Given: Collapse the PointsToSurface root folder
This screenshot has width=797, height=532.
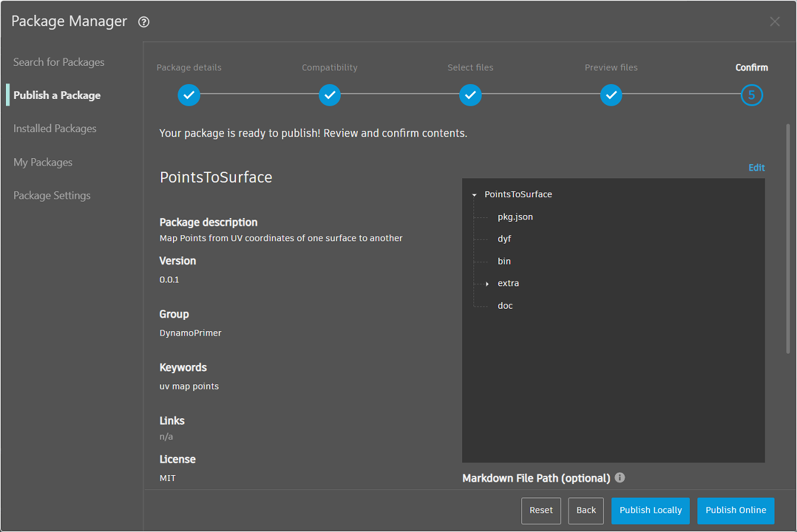Looking at the screenshot, I should pyautogui.click(x=474, y=195).
